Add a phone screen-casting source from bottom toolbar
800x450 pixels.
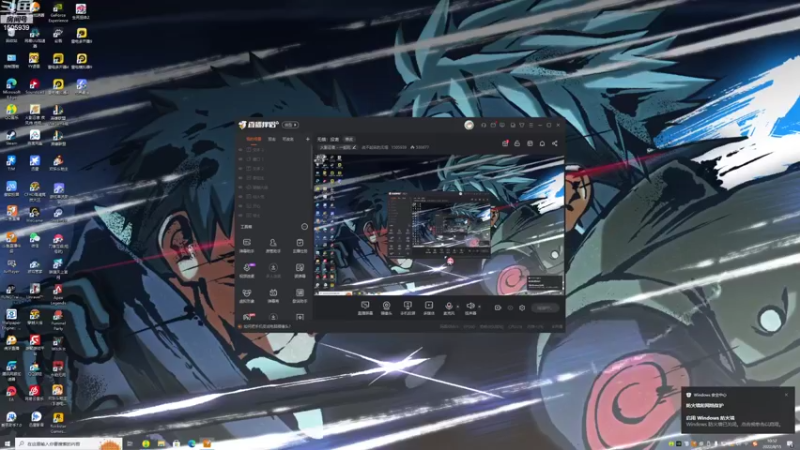click(407, 308)
